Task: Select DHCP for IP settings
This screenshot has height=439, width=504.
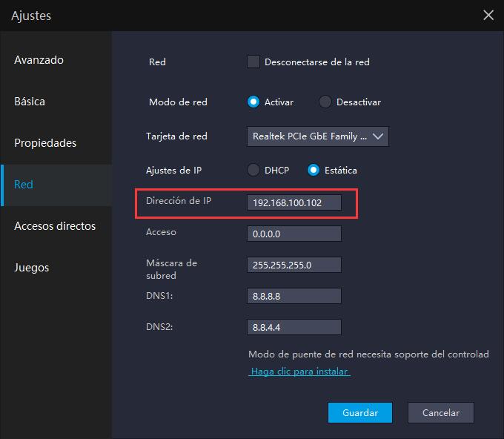Action: coord(253,171)
